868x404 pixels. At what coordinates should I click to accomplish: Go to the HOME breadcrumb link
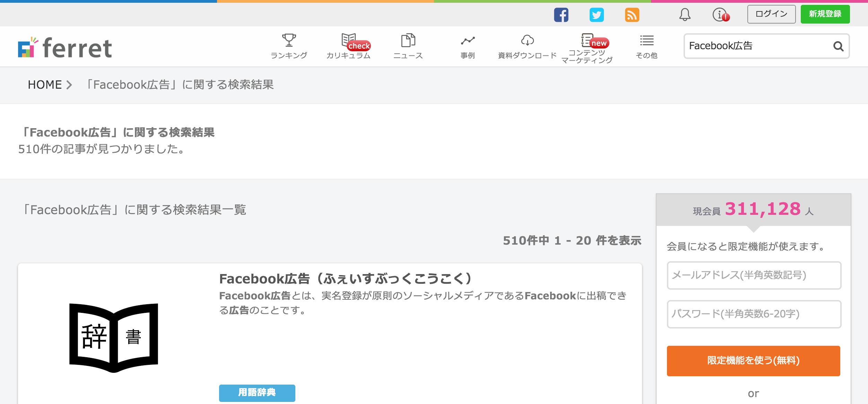45,85
